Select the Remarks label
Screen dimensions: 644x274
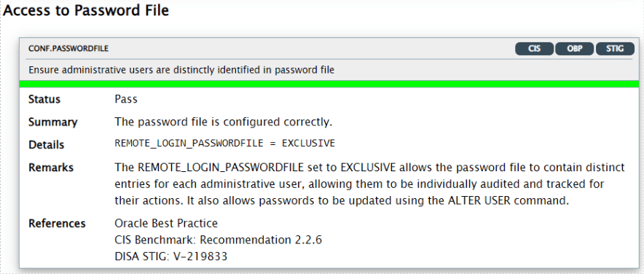(51, 168)
